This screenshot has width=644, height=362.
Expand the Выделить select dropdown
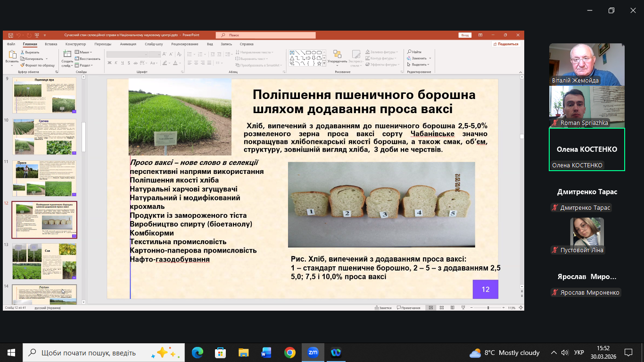click(419, 65)
